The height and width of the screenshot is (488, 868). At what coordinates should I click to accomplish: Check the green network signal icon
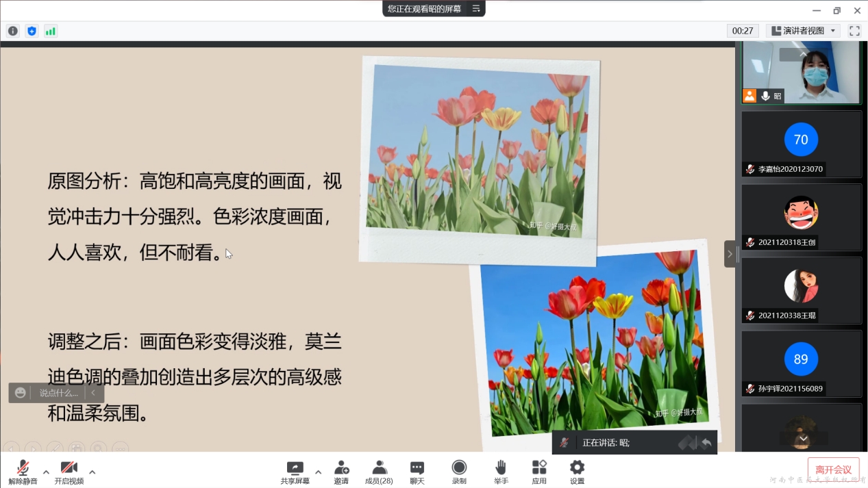tap(51, 31)
